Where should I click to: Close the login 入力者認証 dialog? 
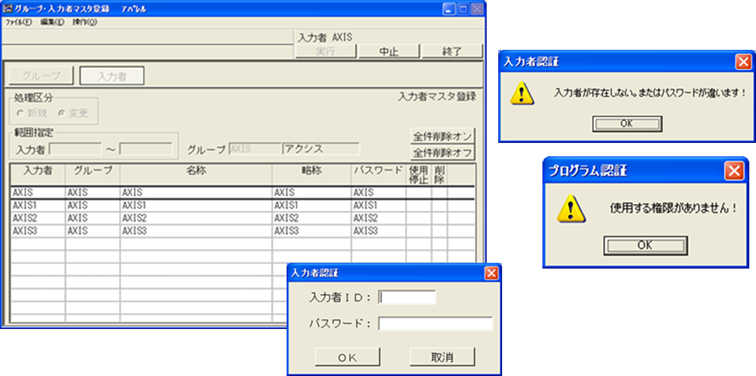(x=491, y=273)
